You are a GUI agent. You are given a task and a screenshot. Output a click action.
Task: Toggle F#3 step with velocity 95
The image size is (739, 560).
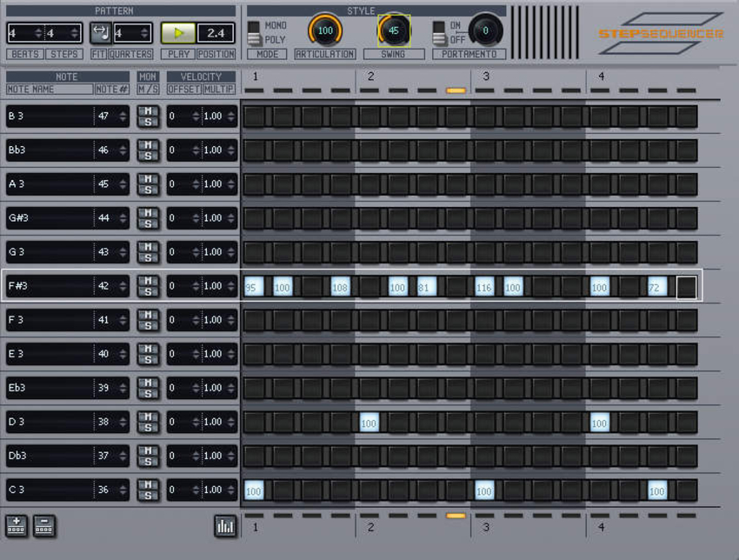254,287
